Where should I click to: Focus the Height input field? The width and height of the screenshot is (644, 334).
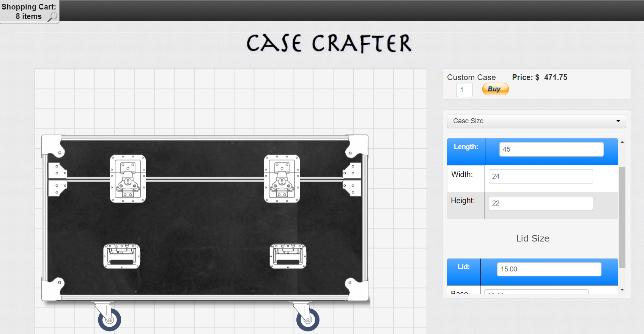click(540, 203)
